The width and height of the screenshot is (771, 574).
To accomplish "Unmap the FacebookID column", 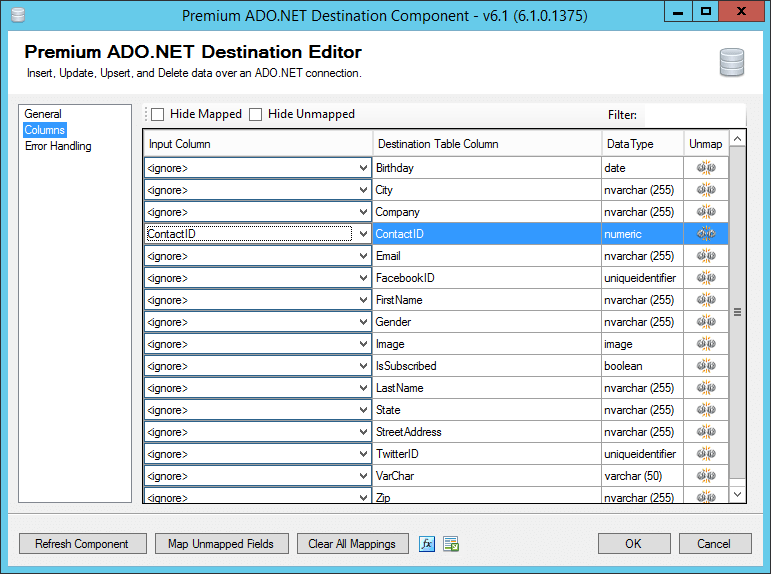I will click(x=706, y=278).
